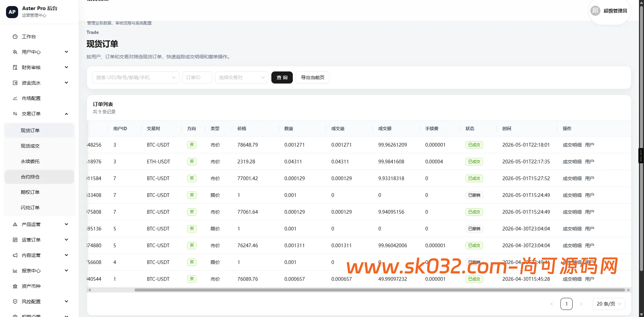Select 现货订单 menu item

click(39, 130)
